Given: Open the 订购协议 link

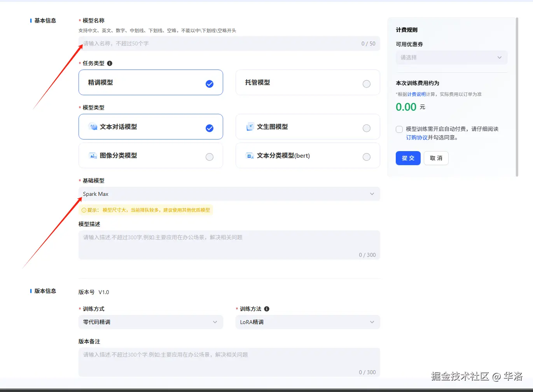Looking at the screenshot, I should [417, 138].
